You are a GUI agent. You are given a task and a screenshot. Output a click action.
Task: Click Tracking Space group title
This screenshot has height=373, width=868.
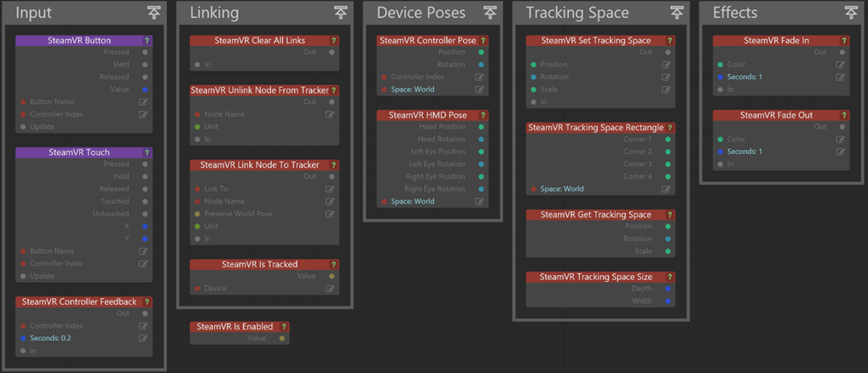point(577,13)
